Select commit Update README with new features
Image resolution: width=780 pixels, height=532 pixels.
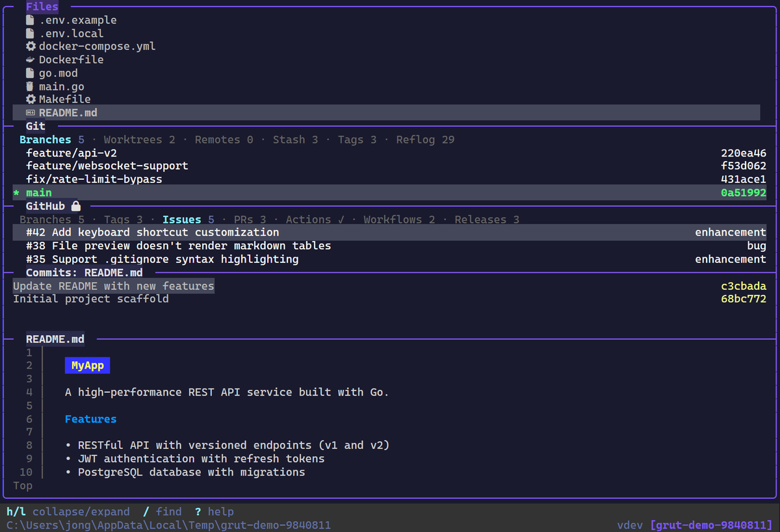tap(114, 286)
